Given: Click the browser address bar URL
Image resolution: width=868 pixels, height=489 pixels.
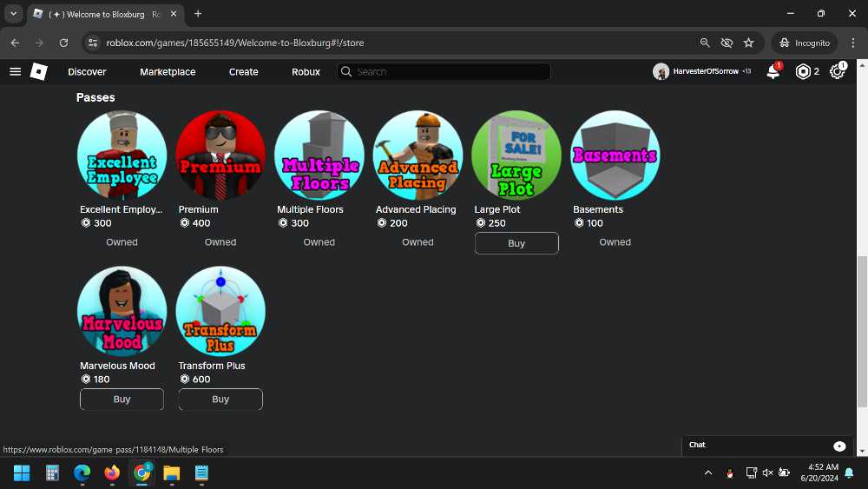Looking at the screenshot, I should click(235, 43).
